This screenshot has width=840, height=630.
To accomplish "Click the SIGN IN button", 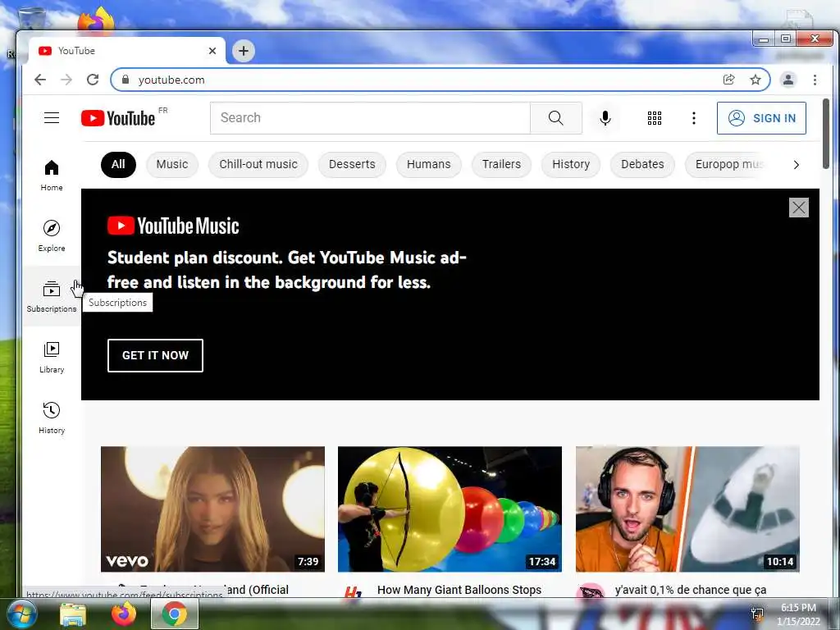I will [761, 118].
